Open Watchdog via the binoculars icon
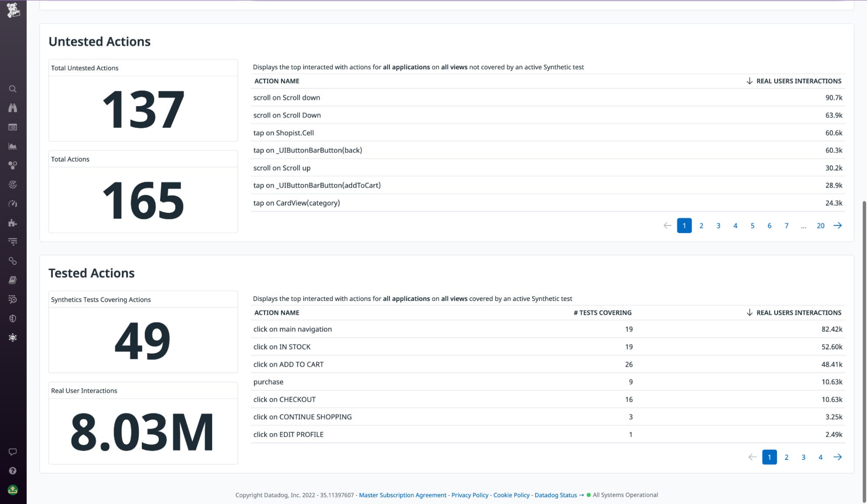Viewport: 867px width, 504px height. 13,108
